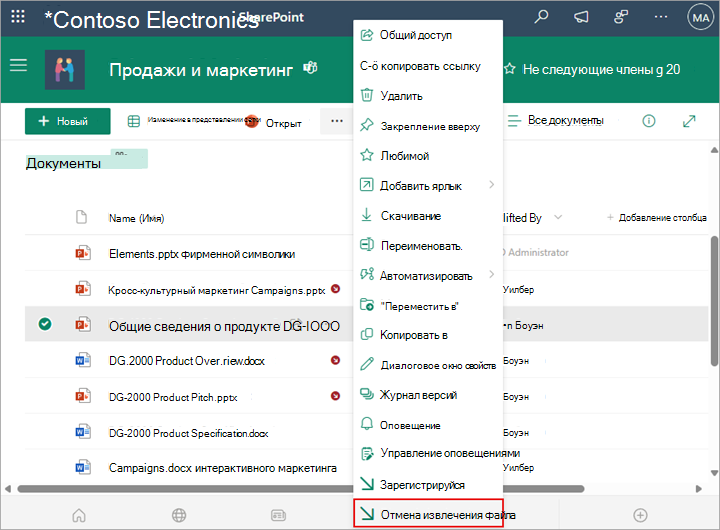The height and width of the screenshot is (530, 720).
Task: Open the hamburger navigation menu
Action: (x=18, y=65)
